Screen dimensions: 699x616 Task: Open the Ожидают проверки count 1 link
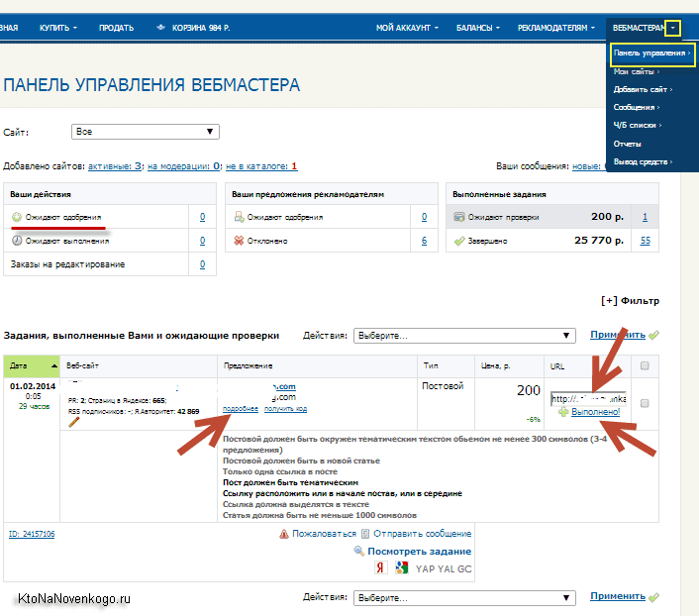pos(645,217)
